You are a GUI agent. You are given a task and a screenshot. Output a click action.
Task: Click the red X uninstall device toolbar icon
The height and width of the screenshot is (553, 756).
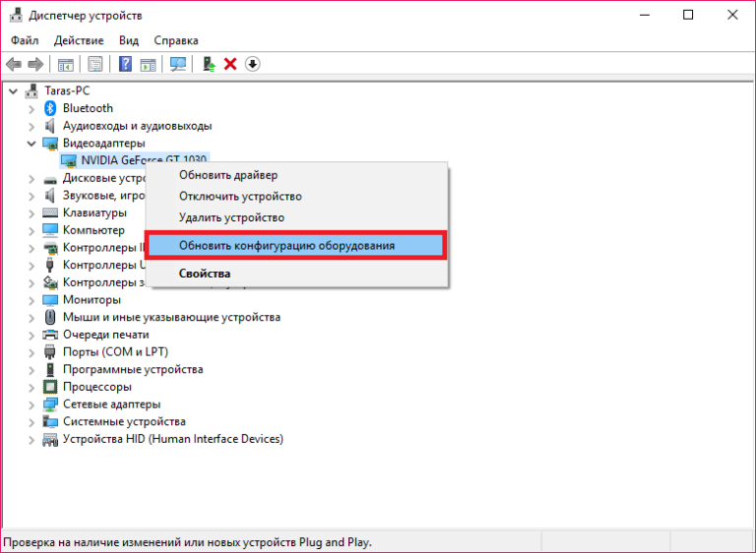click(x=230, y=64)
